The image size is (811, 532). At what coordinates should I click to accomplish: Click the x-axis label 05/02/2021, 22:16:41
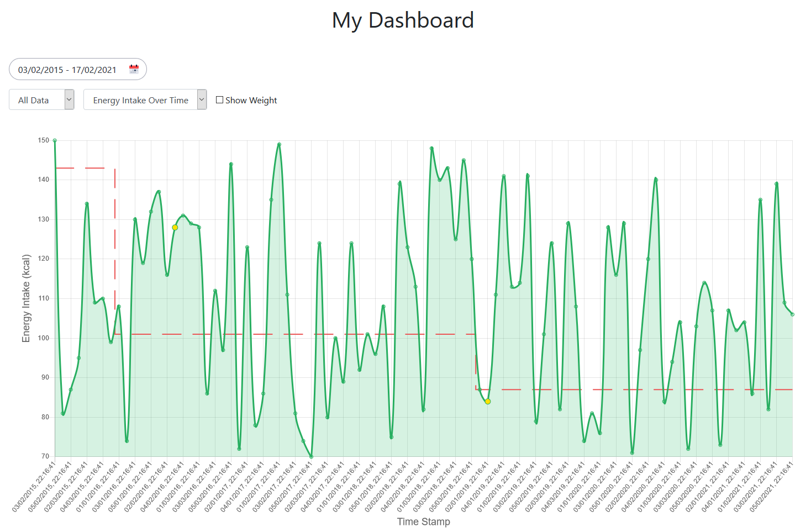(x=772, y=487)
